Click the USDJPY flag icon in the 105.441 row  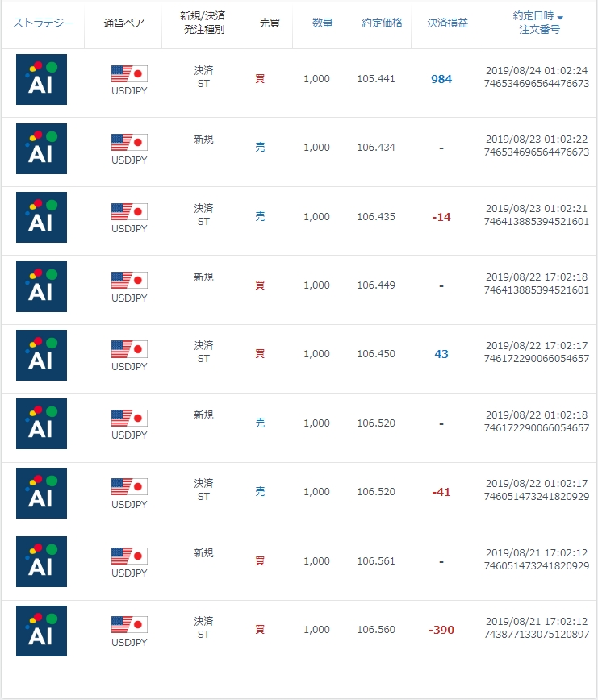pos(129,74)
